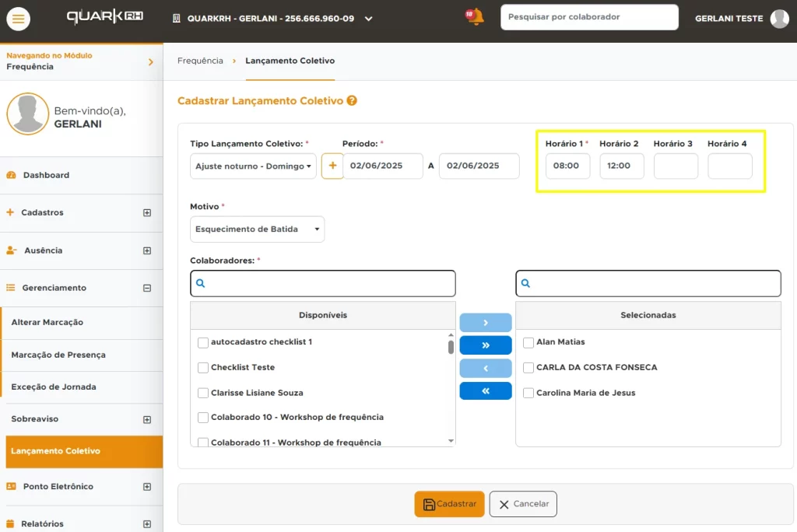Click the orange plus button near Período
Screen dimensions: 797x532
[332, 166]
